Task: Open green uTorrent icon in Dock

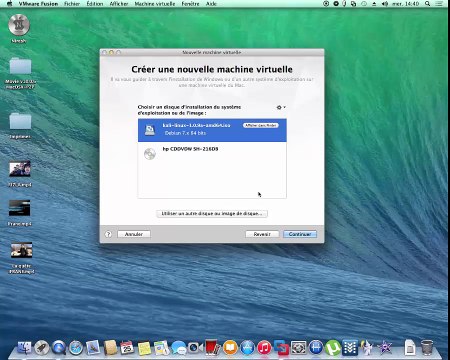Action: pyautogui.click(x=333, y=348)
